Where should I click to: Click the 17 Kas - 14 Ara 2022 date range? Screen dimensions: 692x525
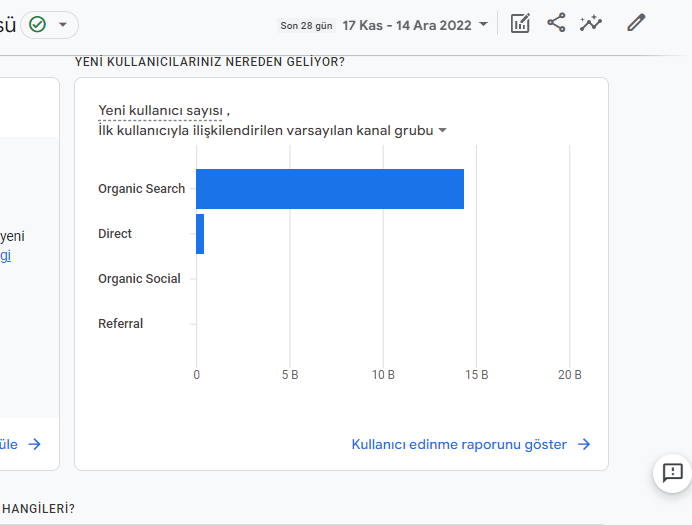coord(407,25)
